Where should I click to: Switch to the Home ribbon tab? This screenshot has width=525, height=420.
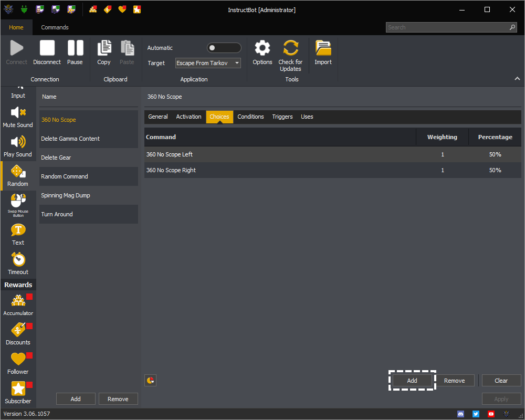pyautogui.click(x=16, y=27)
